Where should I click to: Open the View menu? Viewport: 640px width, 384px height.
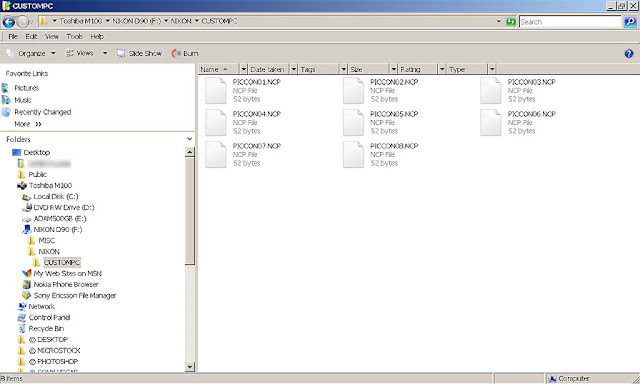coord(52,36)
